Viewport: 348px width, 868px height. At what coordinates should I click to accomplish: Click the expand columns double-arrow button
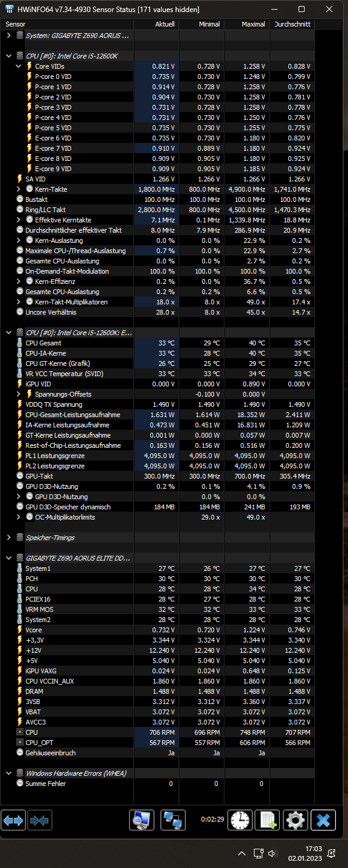(x=13, y=820)
